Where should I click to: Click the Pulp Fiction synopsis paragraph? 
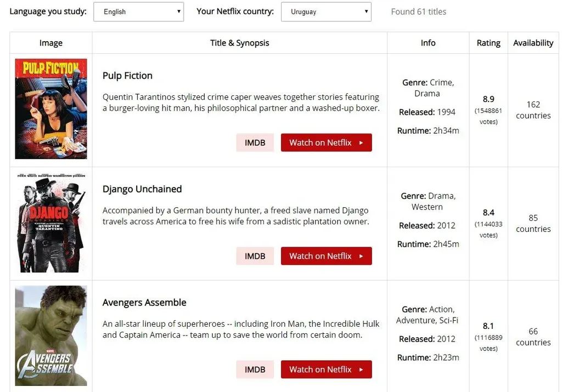point(241,103)
